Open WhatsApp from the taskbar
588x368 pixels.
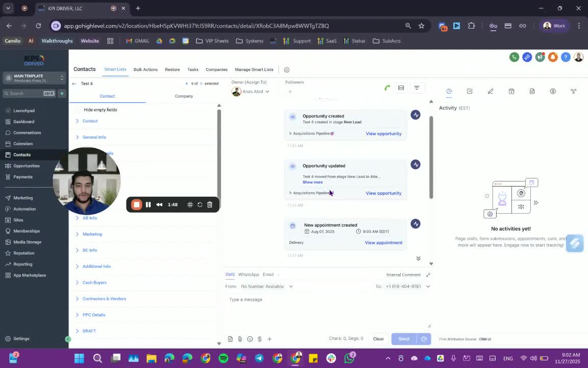[x=349, y=358]
